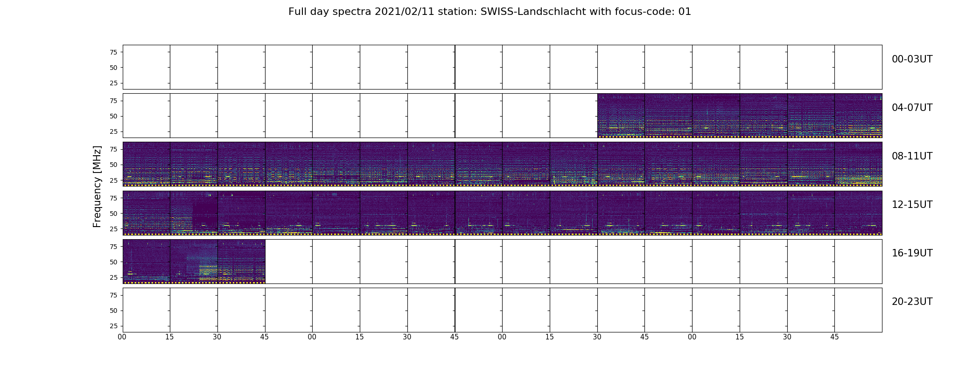Click the plot title mentioning SWISS-Landschlacht
The width and height of the screenshot is (980, 373).
490,12
